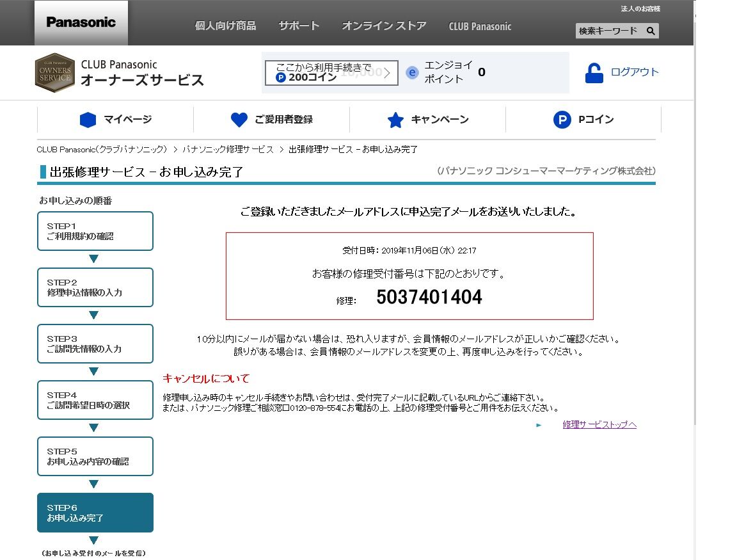Click the ログアウト link
This screenshot has width=737, height=560.
coord(634,72)
